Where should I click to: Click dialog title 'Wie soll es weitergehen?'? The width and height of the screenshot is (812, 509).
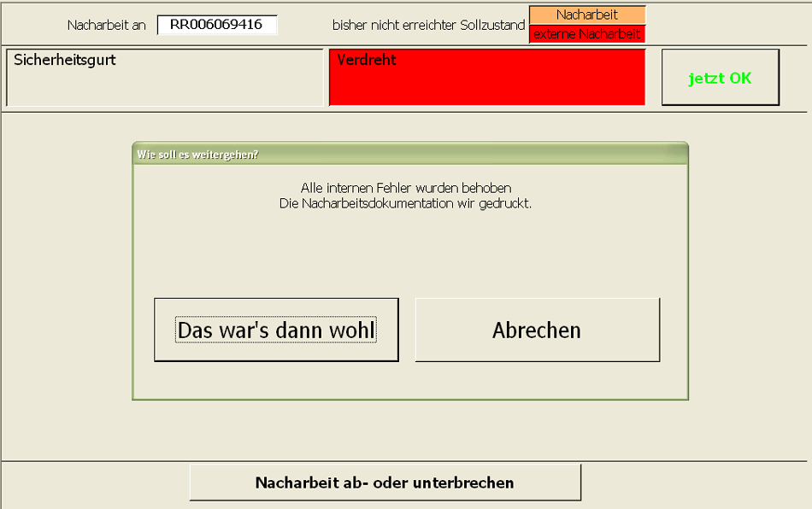197,155
